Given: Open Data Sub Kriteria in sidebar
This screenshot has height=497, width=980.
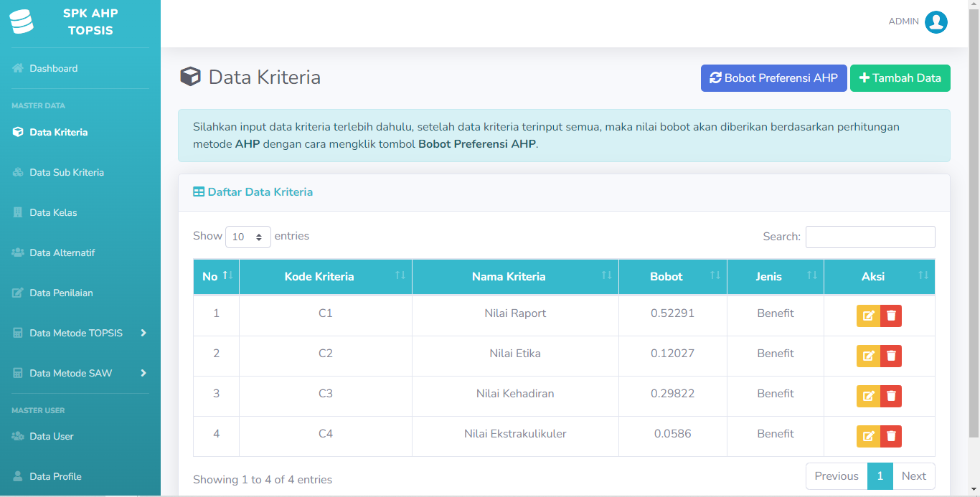Looking at the screenshot, I should tap(67, 172).
